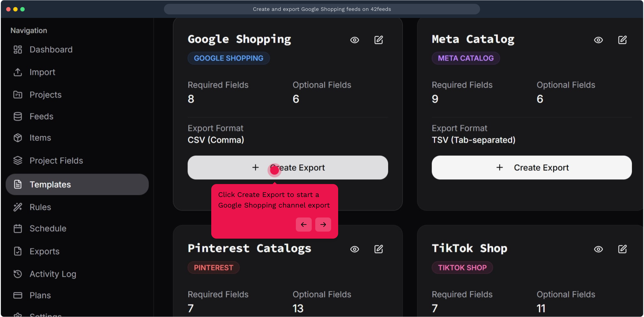The height and width of the screenshot is (317, 644).
Task: Edit the TikTok Shop template
Action: (x=622, y=249)
